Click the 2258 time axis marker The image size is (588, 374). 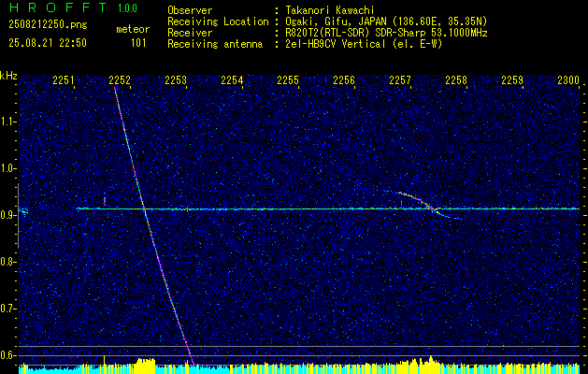click(456, 80)
